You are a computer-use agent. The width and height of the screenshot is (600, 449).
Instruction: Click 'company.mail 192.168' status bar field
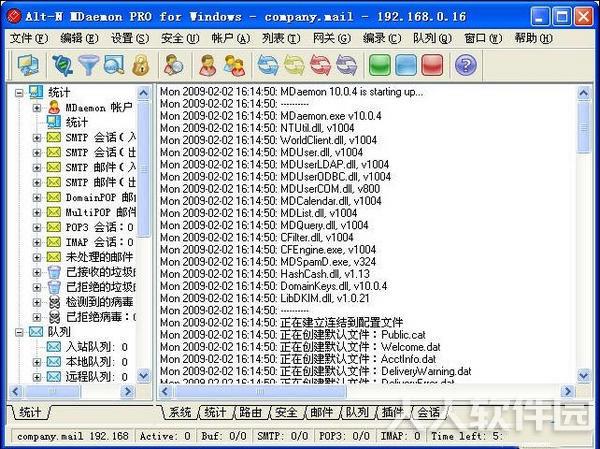click(72, 436)
